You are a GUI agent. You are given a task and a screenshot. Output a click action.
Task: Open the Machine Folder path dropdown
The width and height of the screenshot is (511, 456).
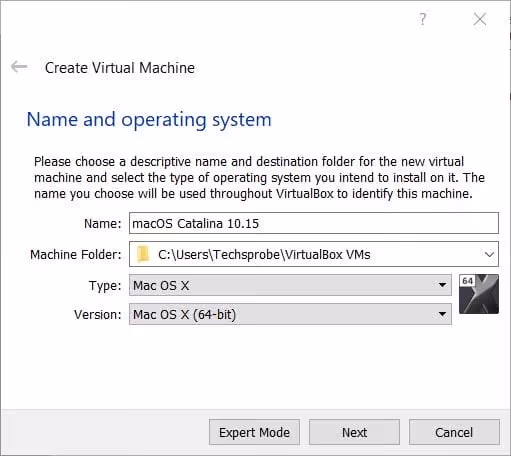[x=489, y=255]
